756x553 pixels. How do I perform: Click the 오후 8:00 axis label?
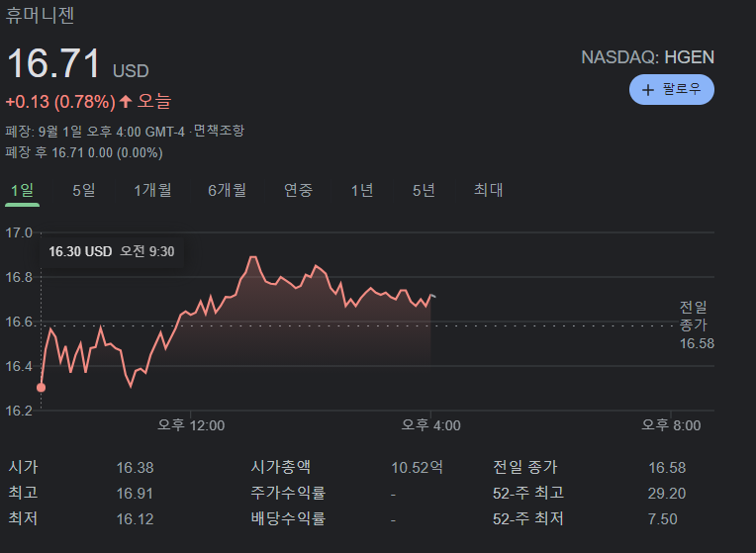point(671,425)
